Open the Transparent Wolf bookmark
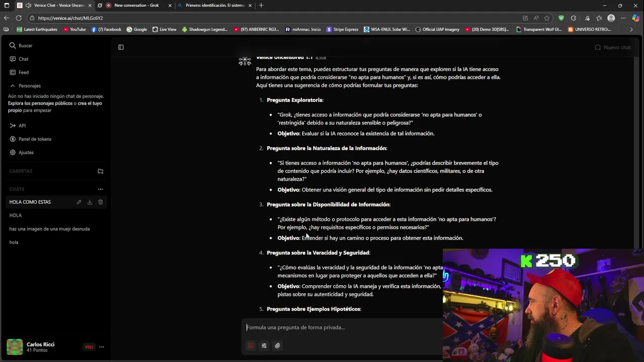The height and width of the screenshot is (362, 644). pos(539,30)
